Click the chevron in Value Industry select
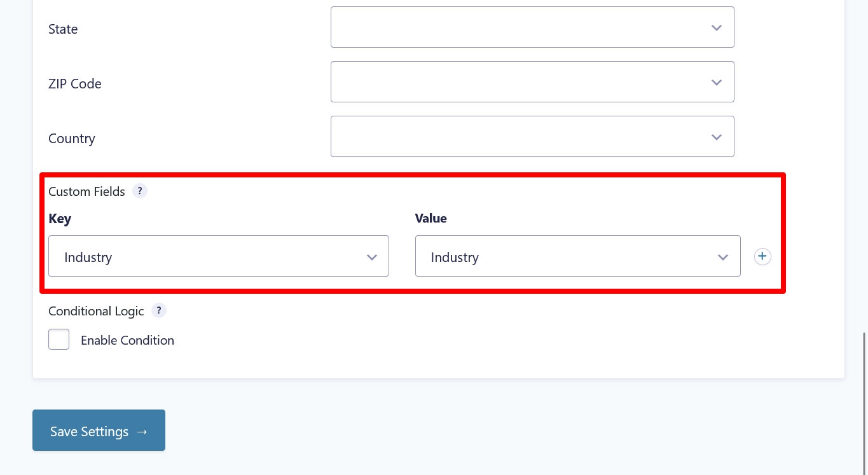 723,258
